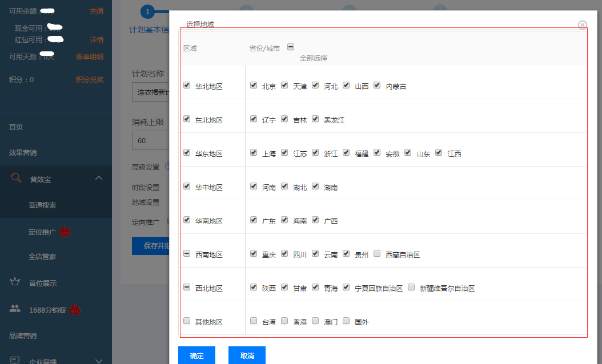Open the 充值 recharge link
Image resolution: width=602 pixels, height=364 pixels.
click(x=97, y=11)
